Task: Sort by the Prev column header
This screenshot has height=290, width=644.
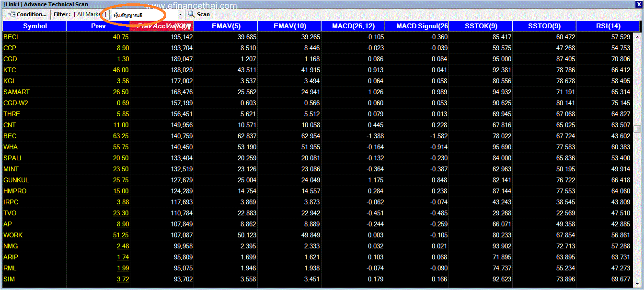Action: (98, 26)
